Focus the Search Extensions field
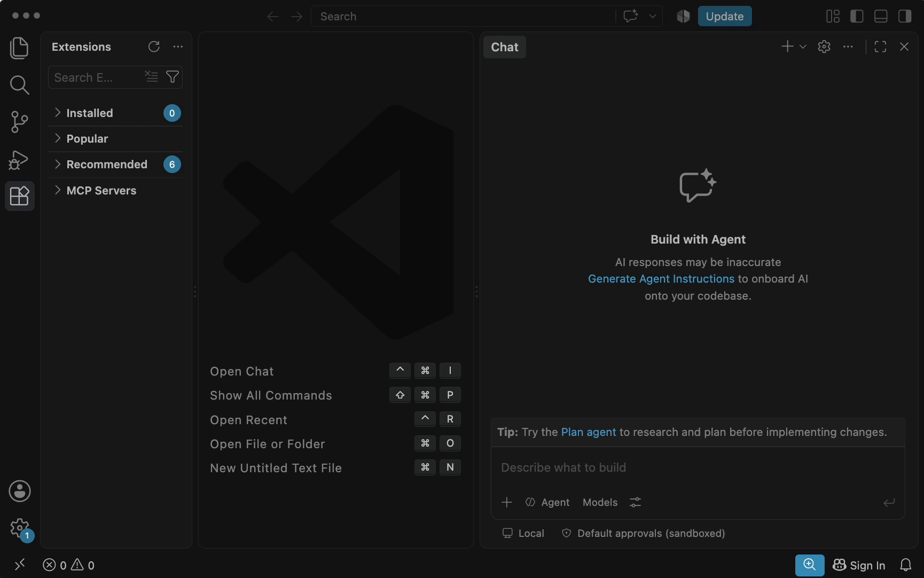 point(96,77)
